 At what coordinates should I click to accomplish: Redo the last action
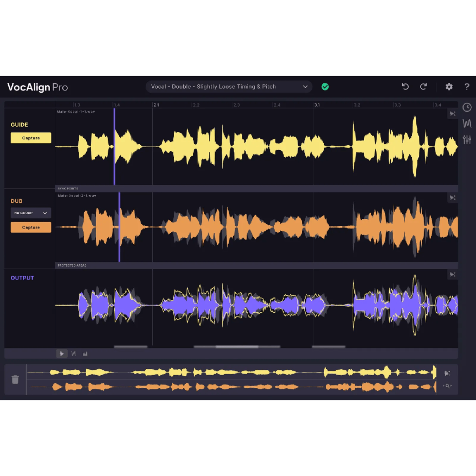424,87
